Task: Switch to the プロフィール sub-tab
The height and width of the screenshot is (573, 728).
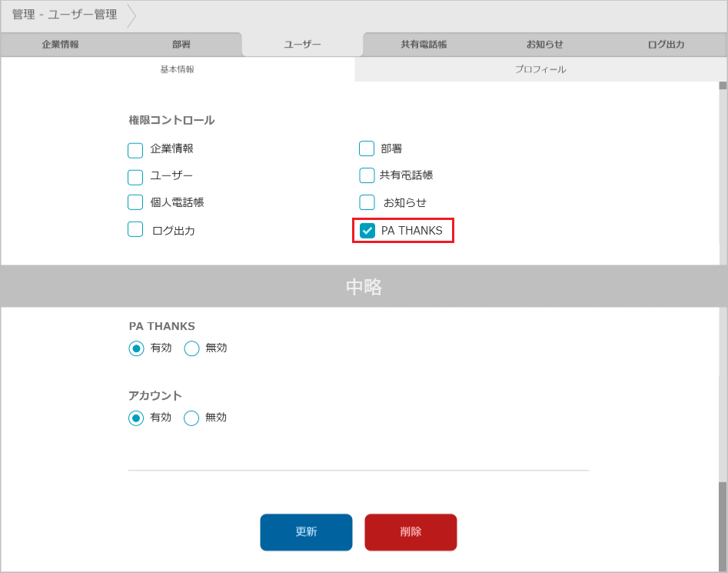Action: click(540, 69)
